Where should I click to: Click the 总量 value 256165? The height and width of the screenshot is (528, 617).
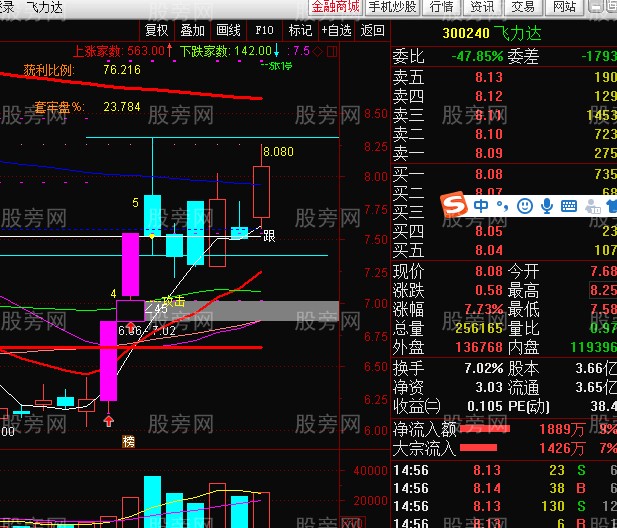(x=479, y=328)
